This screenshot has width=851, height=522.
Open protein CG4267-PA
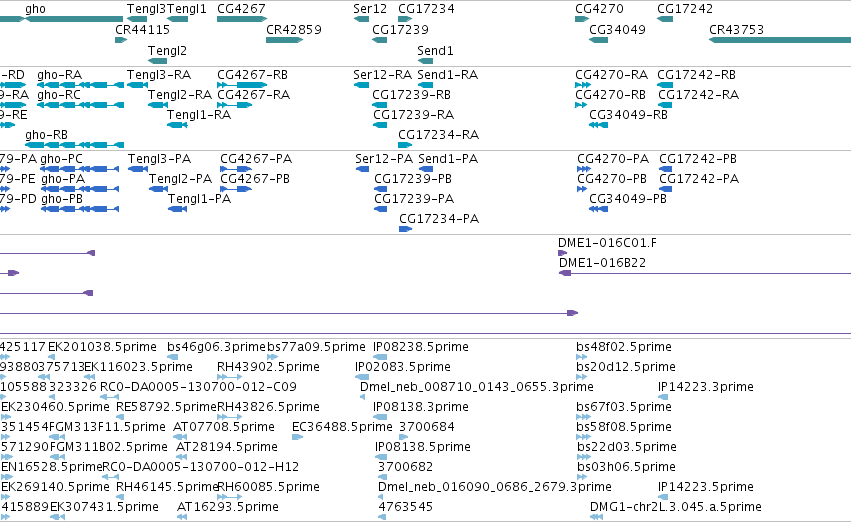[256, 159]
